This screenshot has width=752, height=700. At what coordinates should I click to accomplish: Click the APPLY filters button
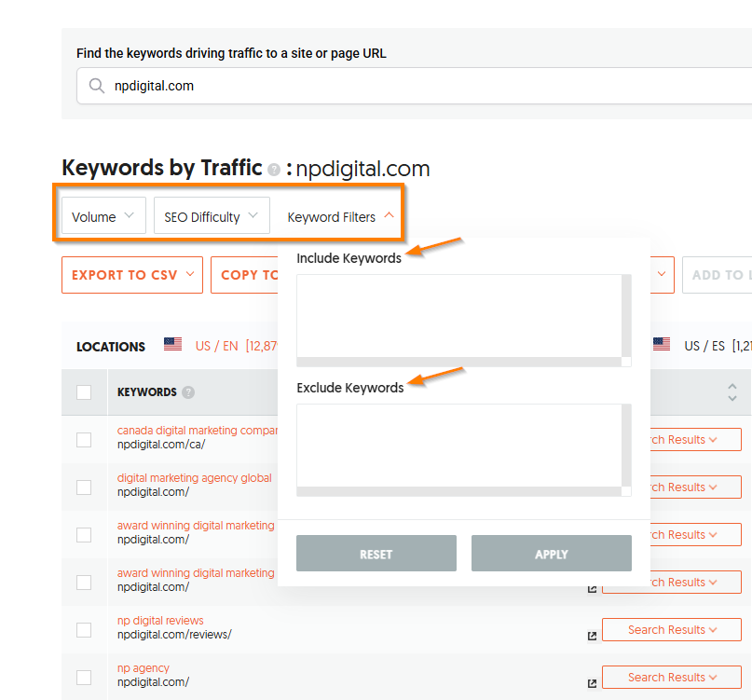pos(551,554)
